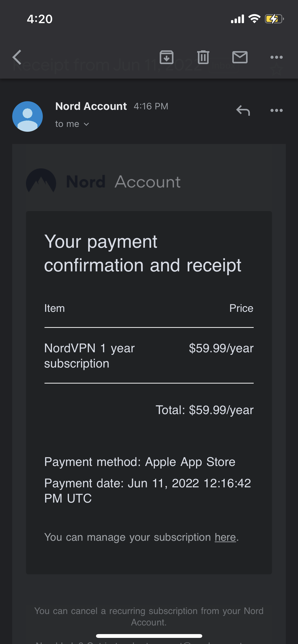The image size is (298, 644).
Task: Tap the 4:20 status bar clock
Action: point(40,19)
